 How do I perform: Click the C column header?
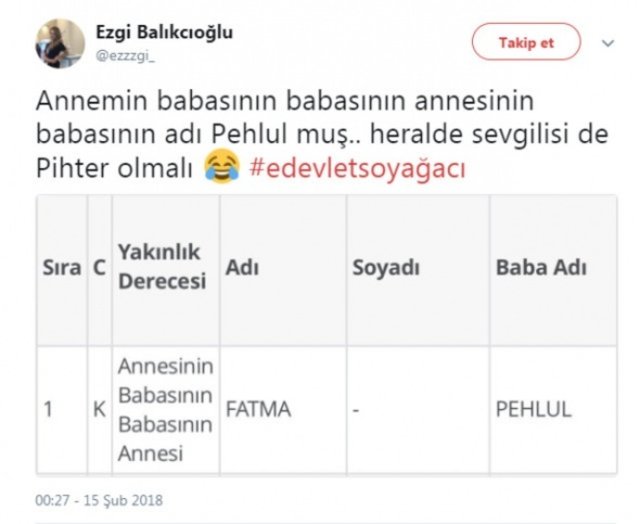[x=100, y=270]
